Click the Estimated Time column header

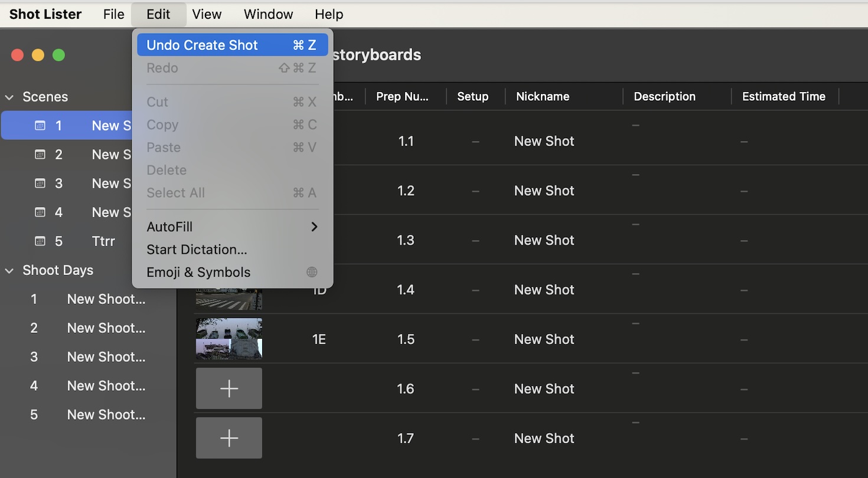click(784, 96)
